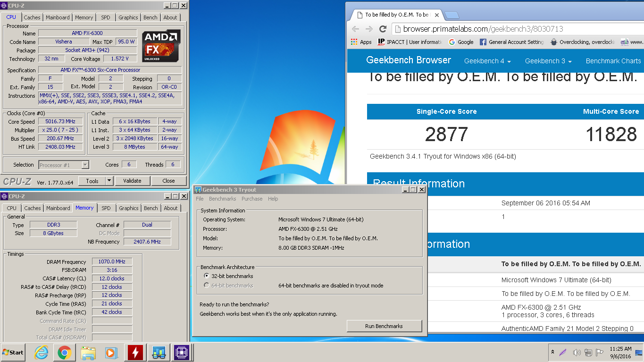Click the AMD FX logo in CPU-Z
Viewport: 644px width, 362px height.
pyautogui.click(x=161, y=46)
